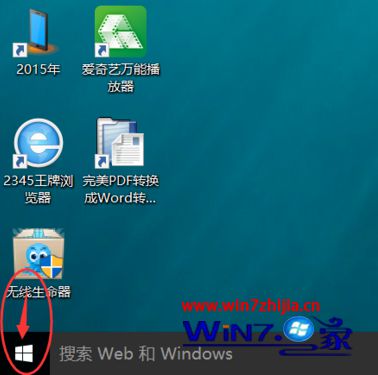Select the 2345王牌浏览器 browser icon
Viewport: 378px width, 375px height.
(x=38, y=143)
